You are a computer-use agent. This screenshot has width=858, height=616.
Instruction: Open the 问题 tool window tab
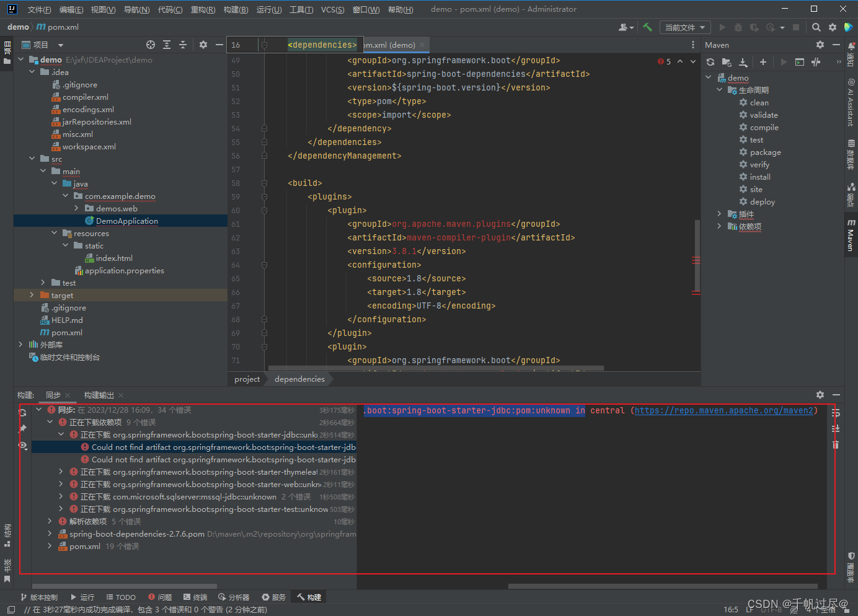[160, 597]
